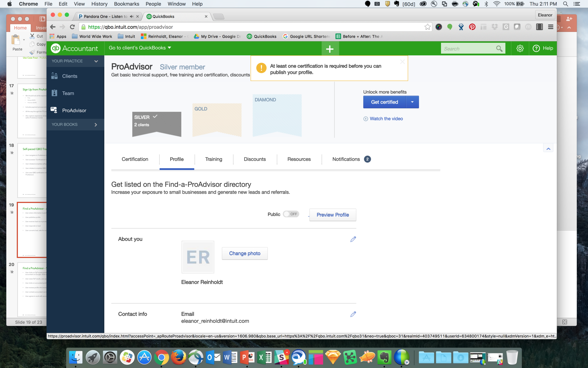The height and width of the screenshot is (368, 588).
Task: Toggle the Public profile OFF switch
Action: coord(291,214)
